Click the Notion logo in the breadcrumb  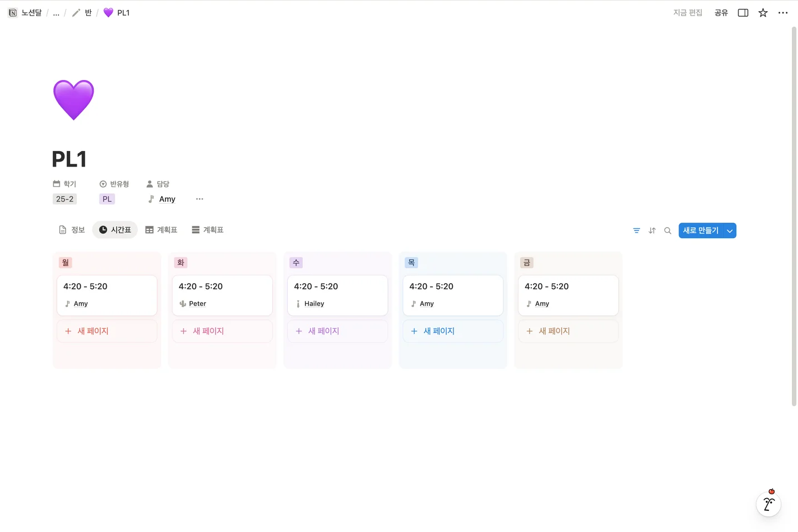pyautogui.click(x=12, y=12)
